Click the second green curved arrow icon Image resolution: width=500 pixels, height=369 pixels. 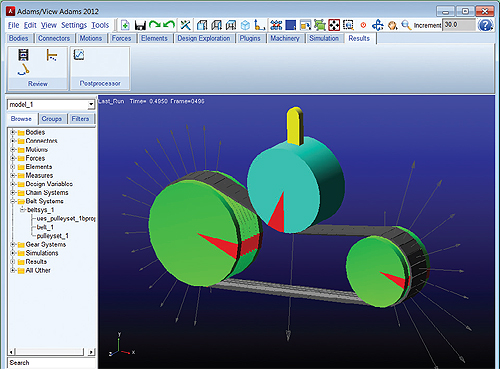tap(169, 25)
